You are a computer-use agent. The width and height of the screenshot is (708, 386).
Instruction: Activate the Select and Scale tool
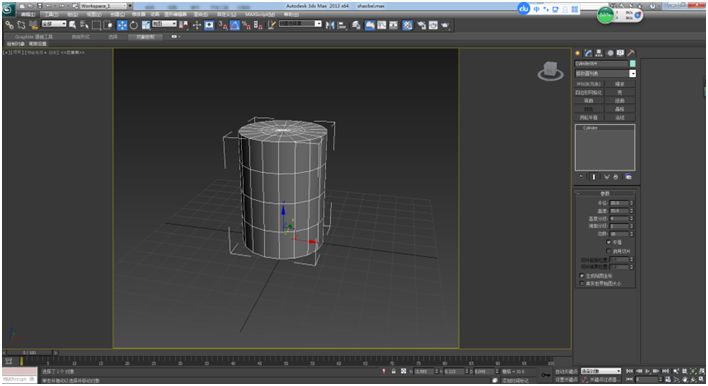coord(146,25)
